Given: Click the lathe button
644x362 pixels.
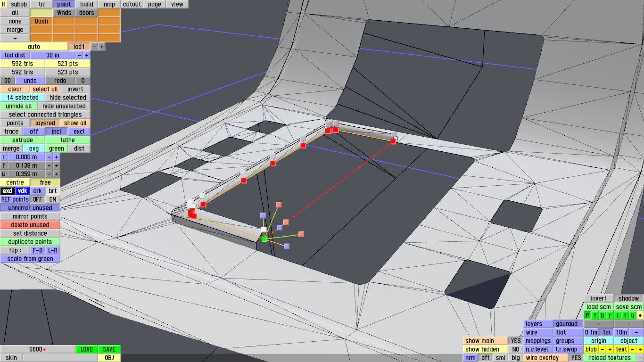Looking at the screenshot, I should point(68,140).
